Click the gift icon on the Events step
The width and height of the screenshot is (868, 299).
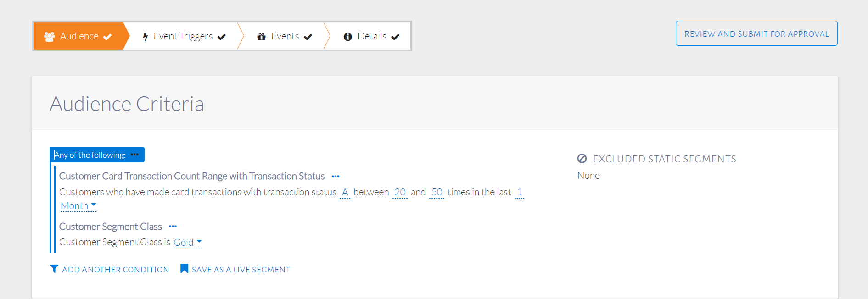pyautogui.click(x=262, y=37)
